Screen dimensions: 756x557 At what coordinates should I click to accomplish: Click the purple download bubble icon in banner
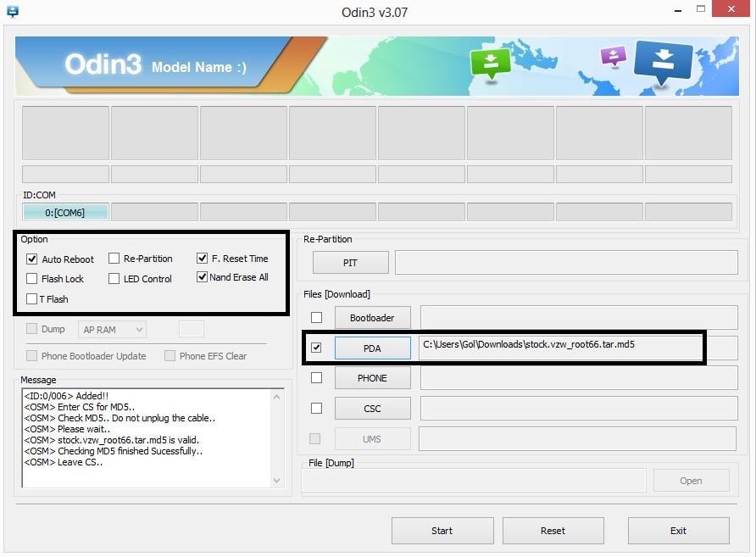[x=613, y=57]
